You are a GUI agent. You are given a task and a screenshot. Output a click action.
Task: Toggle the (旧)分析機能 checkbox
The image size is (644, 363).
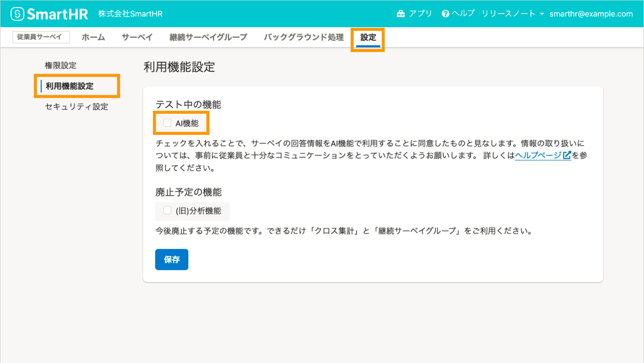167,210
